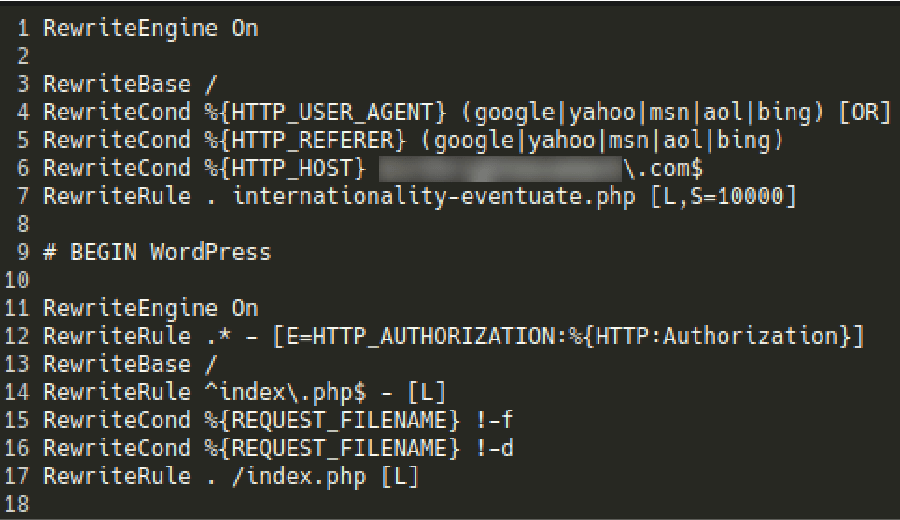
Task: Click the '\.com$' text on line 6
Action: tap(663, 169)
